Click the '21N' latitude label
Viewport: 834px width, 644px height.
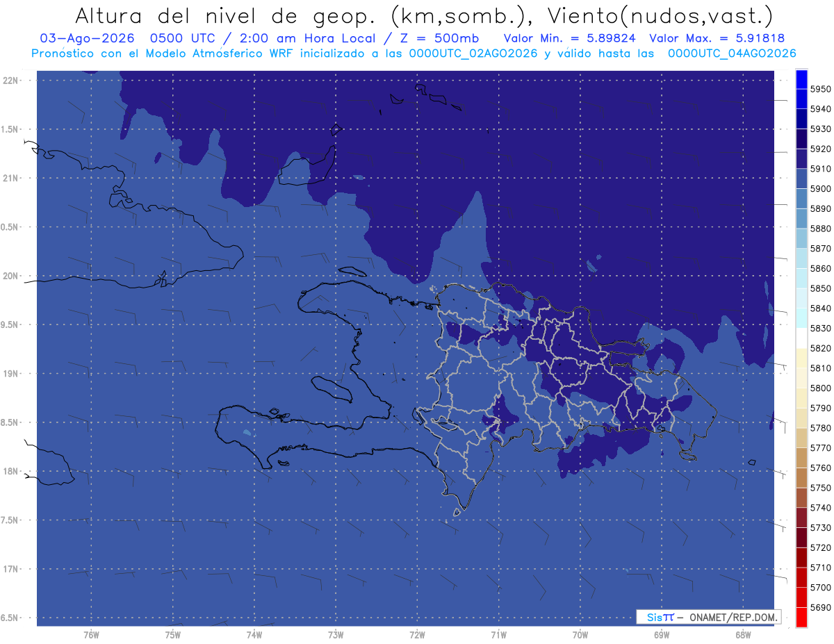click(x=10, y=178)
